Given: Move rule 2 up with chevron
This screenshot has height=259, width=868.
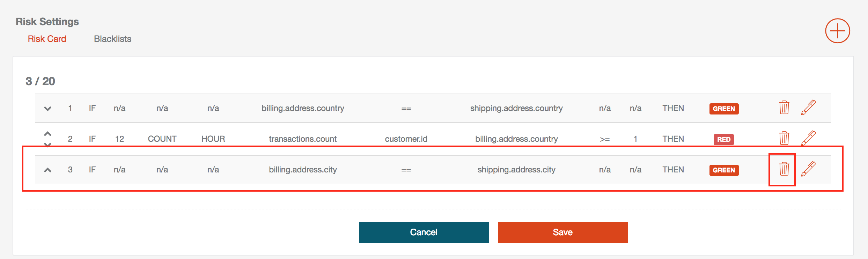Looking at the screenshot, I should (x=48, y=134).
